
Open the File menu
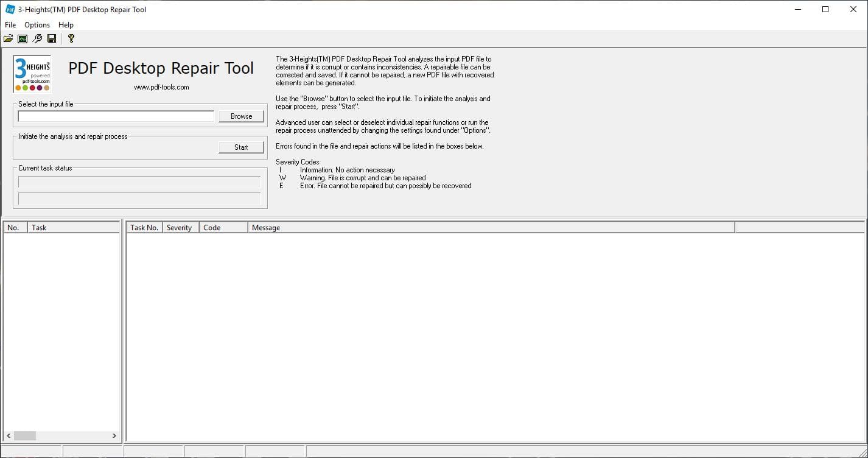pyautogui.click(x=10, y=25)
